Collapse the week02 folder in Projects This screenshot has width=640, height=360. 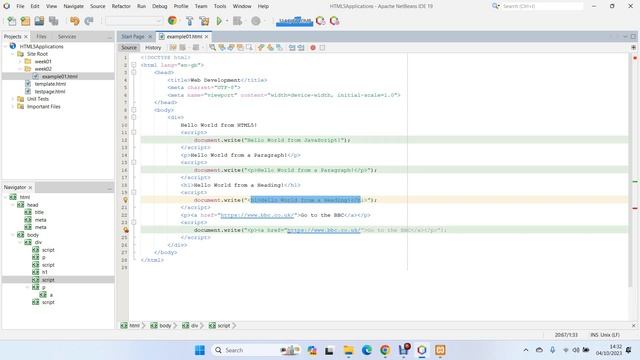point(20,69)
